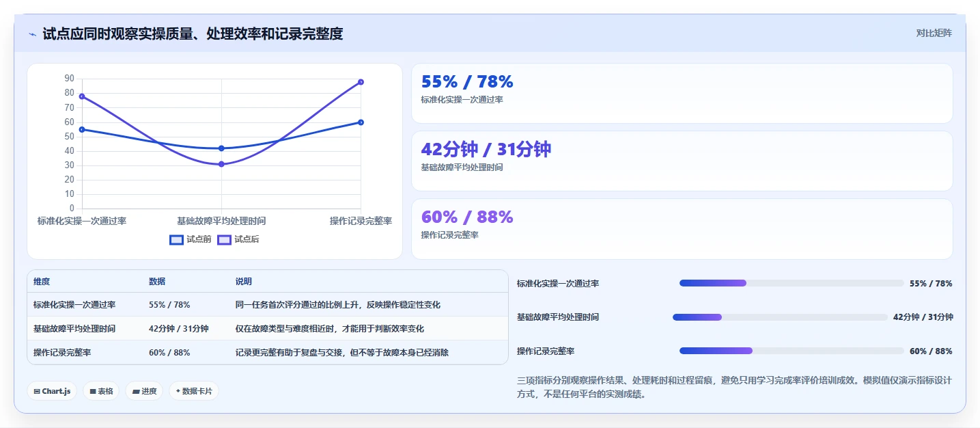
Task: Click the 试点后 point at value 31
Action: [221, 164]
